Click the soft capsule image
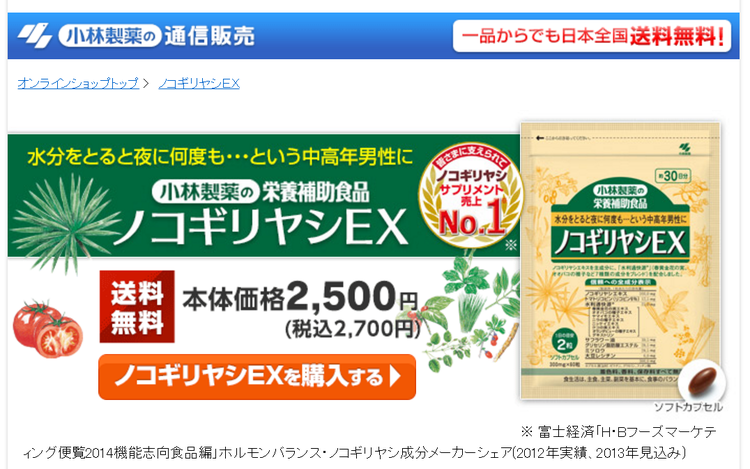This screenshot has height=469, width=750. point(702,382)
